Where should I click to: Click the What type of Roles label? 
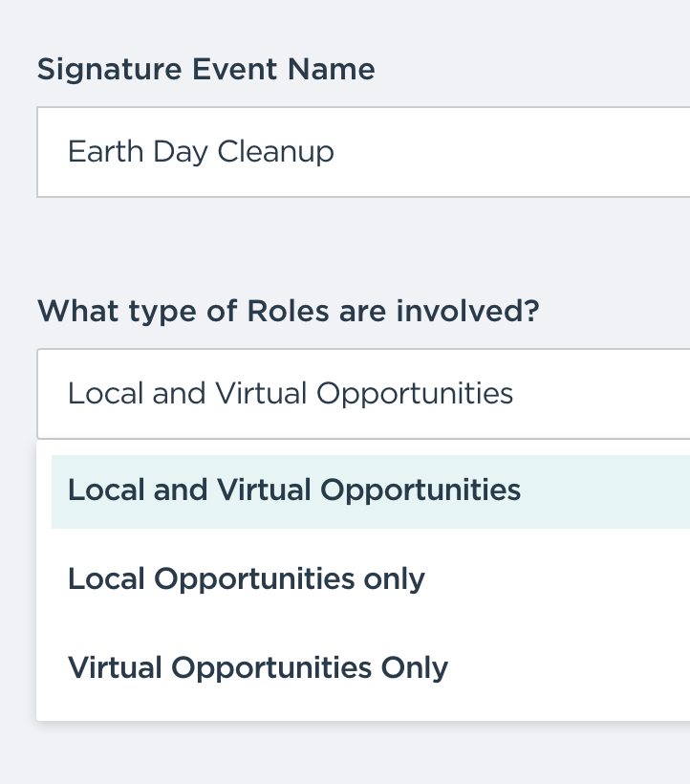[289, 312]
